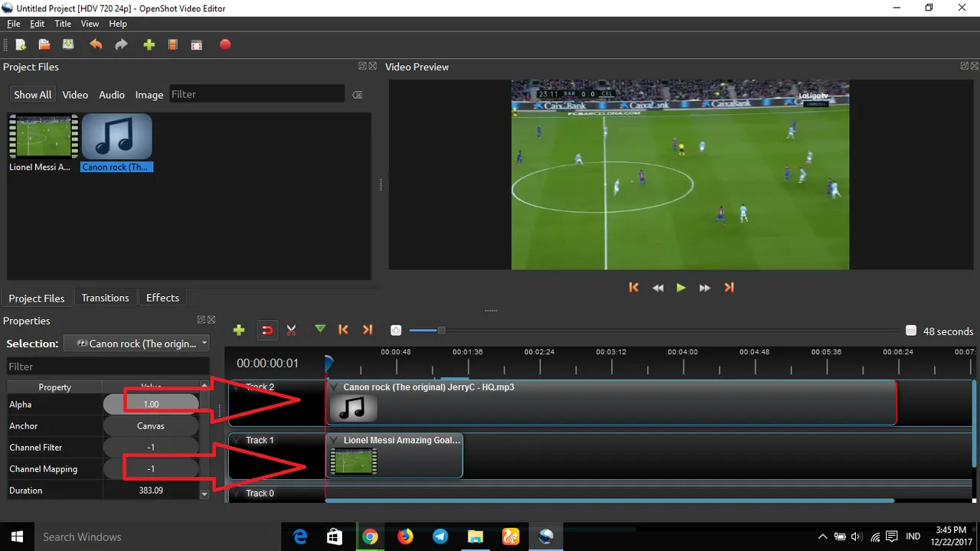Toggle the razor scissors tool
Screen dimensions: 980x551
(x=291, y=330)
